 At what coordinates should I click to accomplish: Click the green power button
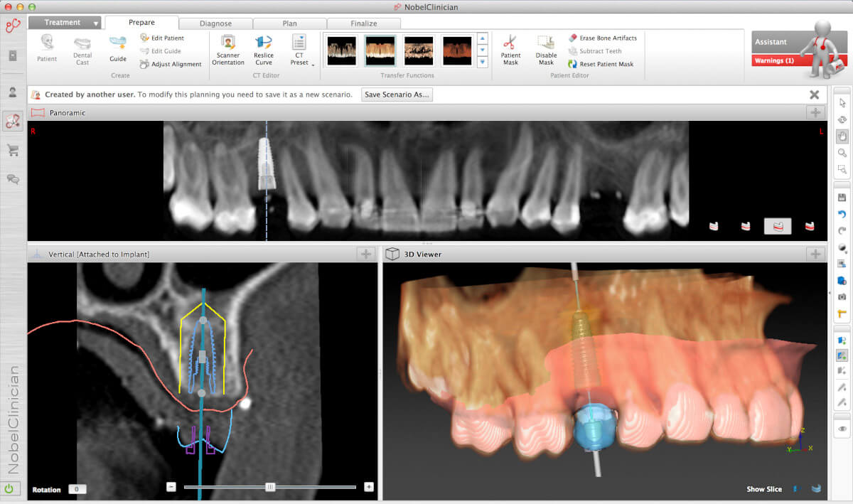tap(10, 488)
